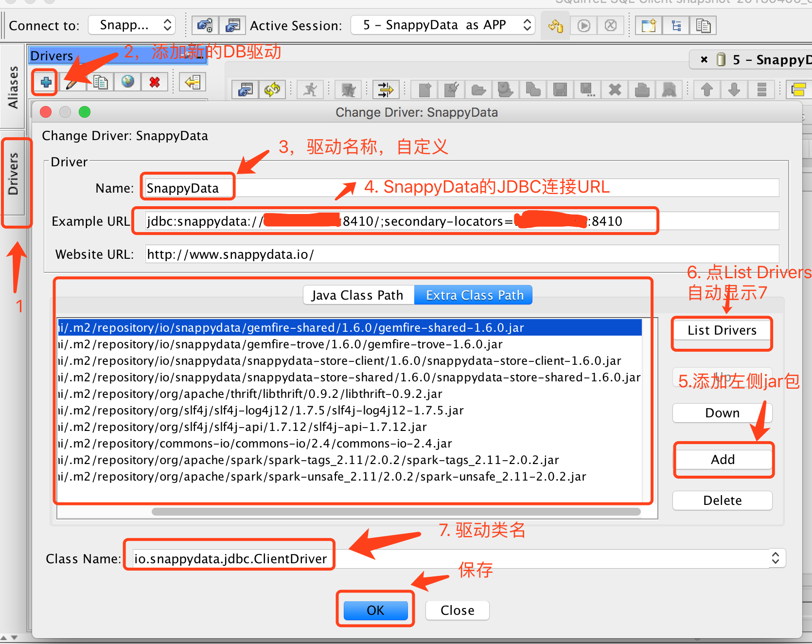
Task: Click the connect-to-alias icon beside Connect to
Action: click(205, 25)
